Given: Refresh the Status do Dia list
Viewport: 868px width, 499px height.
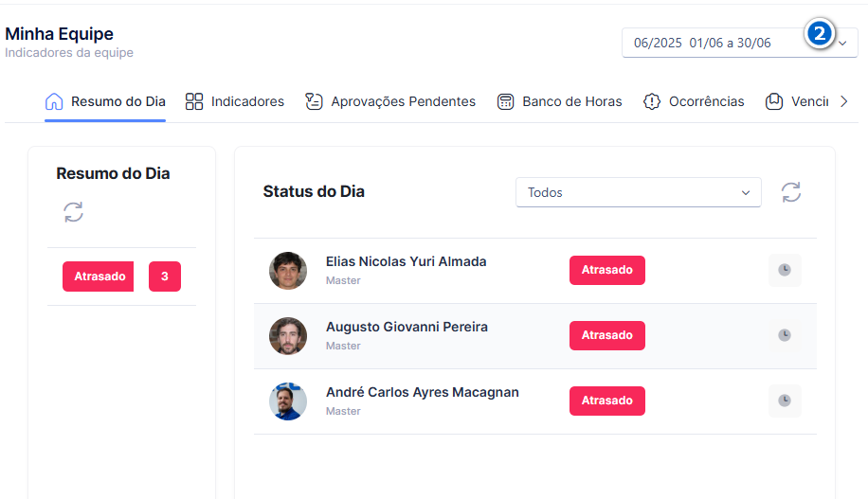Looking at the screenshot, I should tap(791, 192).
